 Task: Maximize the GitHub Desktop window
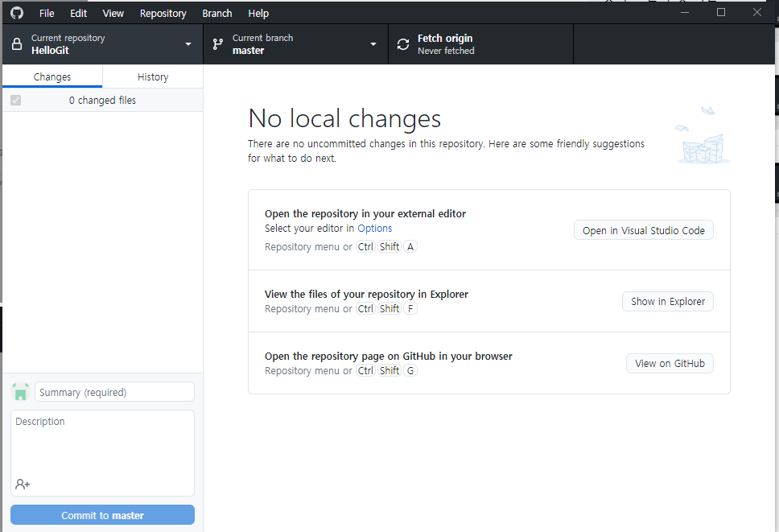point(721,12)
